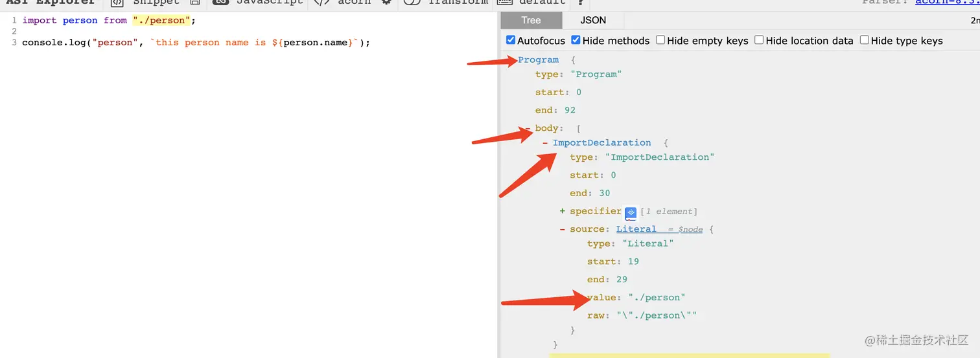
Task: Collapse the source node with the minus
Action: pyautogui.click(x=563, y=229)
